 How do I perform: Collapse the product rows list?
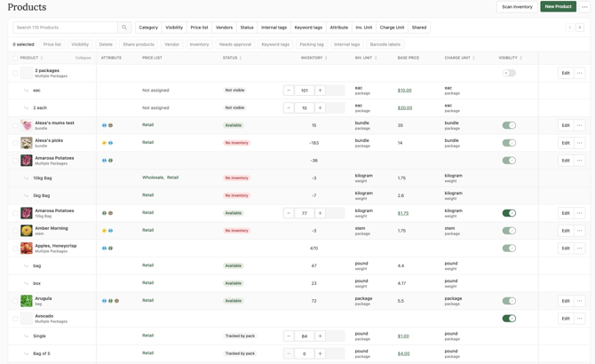83,58
